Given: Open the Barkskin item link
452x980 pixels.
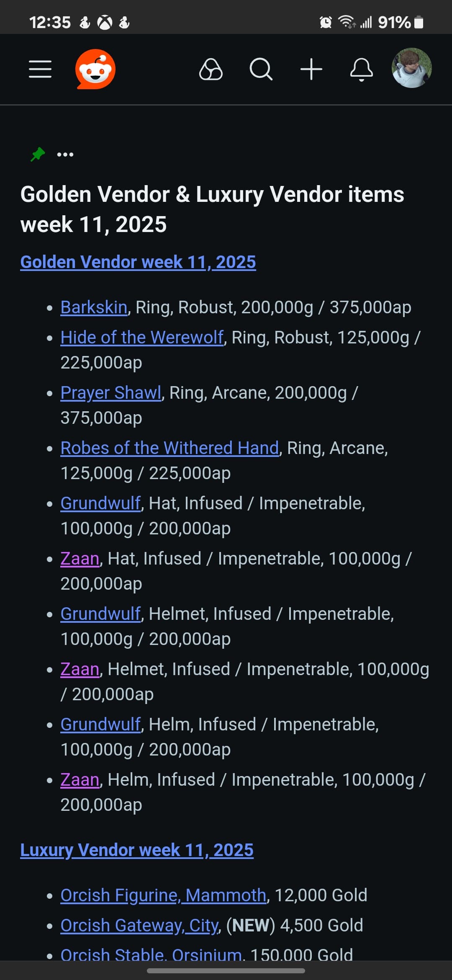Looking at the screenshot, I should tap(94, 307).
